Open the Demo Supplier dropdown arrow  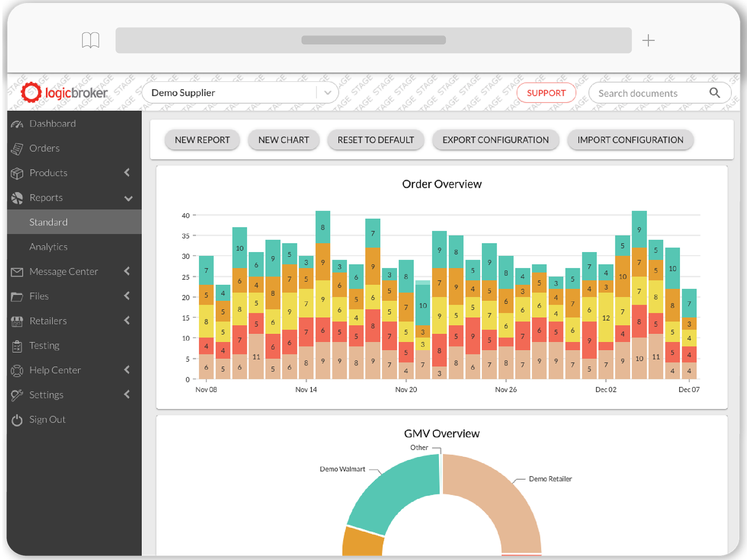tap(328, 93)
